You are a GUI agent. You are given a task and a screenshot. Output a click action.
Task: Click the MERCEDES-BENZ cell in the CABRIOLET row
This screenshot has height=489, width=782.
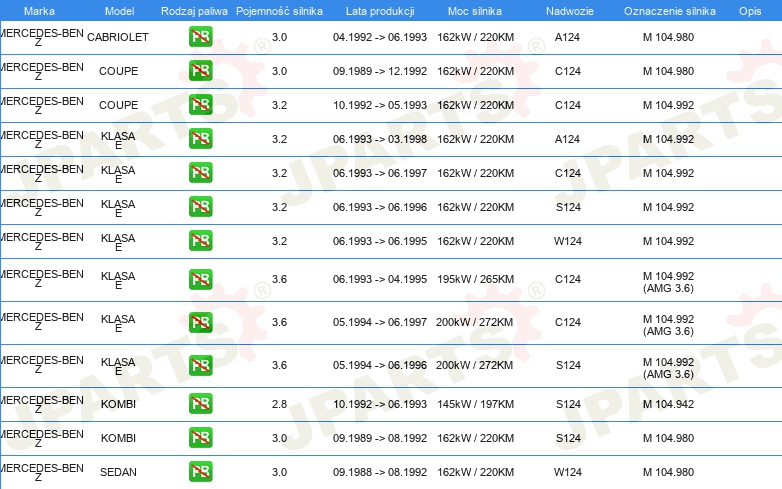pos(42,37)
